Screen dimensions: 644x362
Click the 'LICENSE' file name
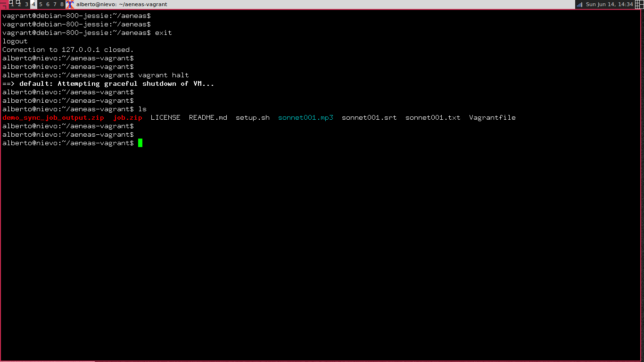(x=165, y=117)
